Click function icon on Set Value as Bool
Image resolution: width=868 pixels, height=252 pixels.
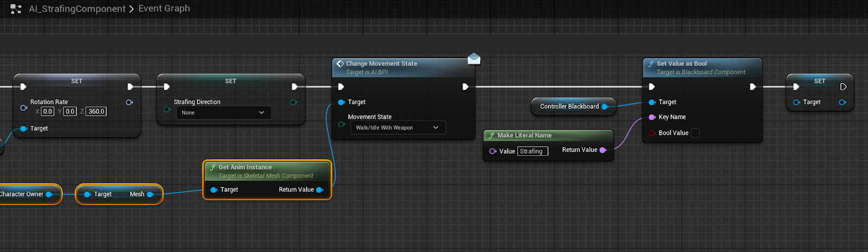651,64
